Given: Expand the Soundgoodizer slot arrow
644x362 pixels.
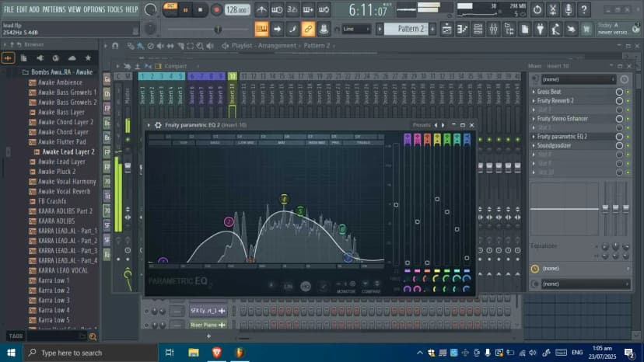Looking at the screenshot, I should pyautogui.click(x=534, y=146).
